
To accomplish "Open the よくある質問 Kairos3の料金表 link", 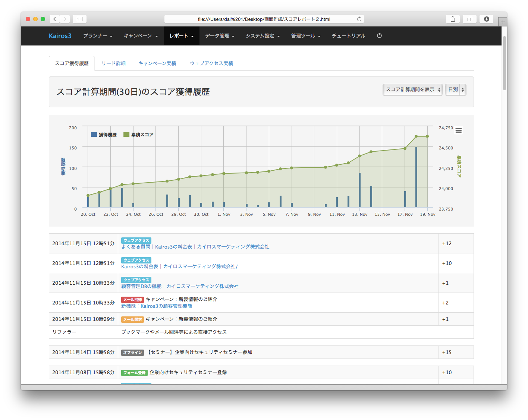I will point(195,247).
